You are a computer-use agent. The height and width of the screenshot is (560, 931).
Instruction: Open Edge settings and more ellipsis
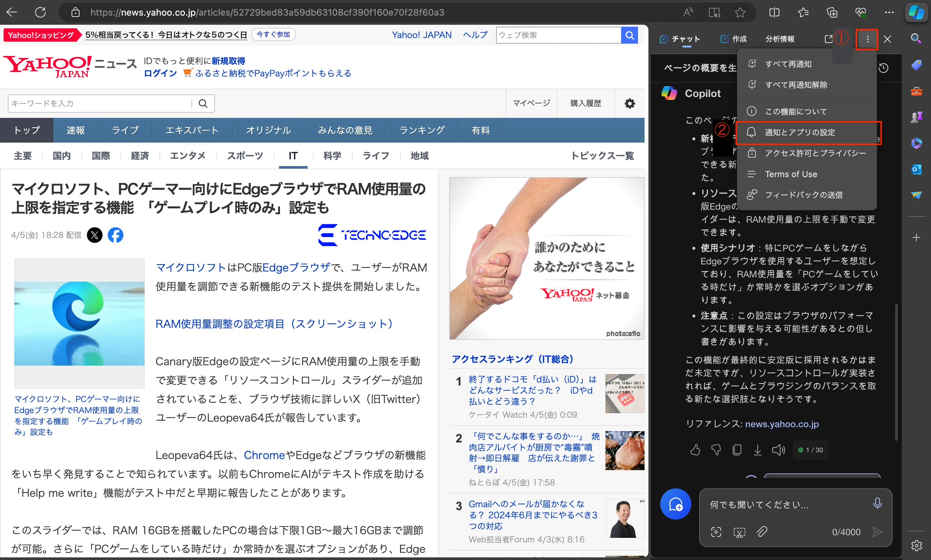pos(889,12)
